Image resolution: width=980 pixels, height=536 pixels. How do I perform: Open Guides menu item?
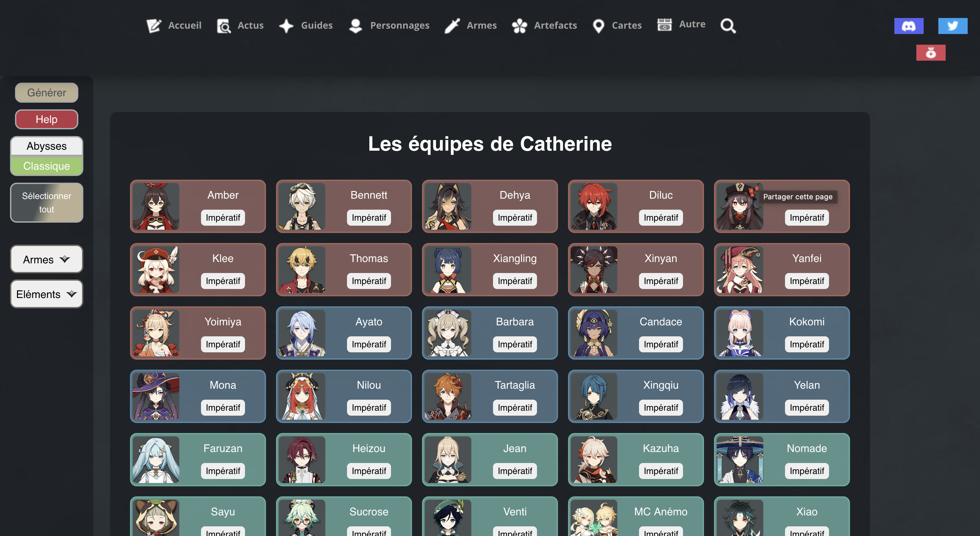point(317,25)
